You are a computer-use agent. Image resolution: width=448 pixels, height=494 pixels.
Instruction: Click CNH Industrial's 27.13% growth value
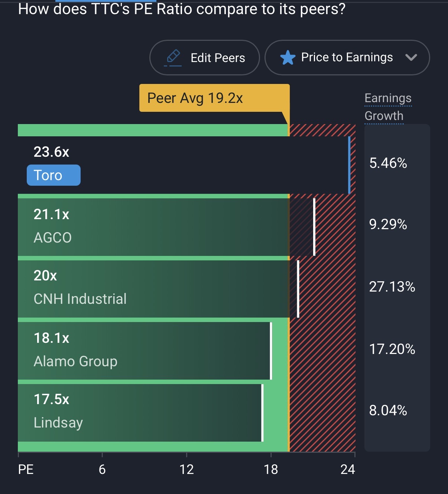tap(392, 287)
